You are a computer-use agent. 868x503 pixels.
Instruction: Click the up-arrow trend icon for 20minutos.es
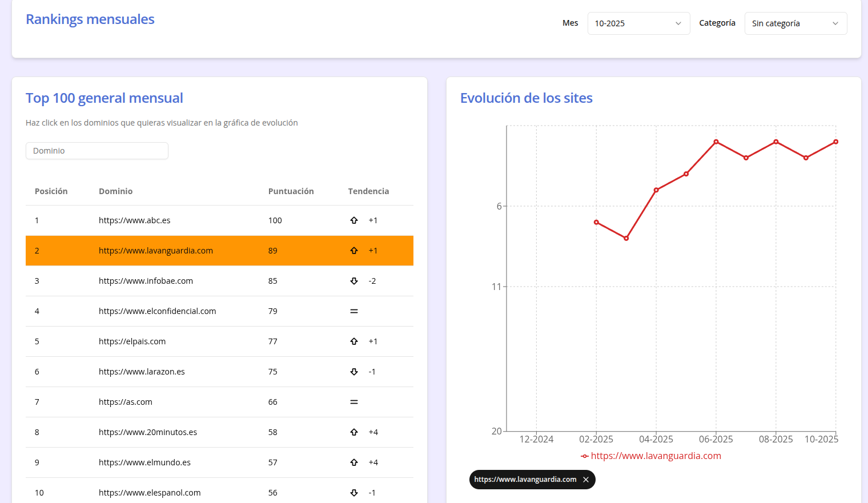coord(354,432)
